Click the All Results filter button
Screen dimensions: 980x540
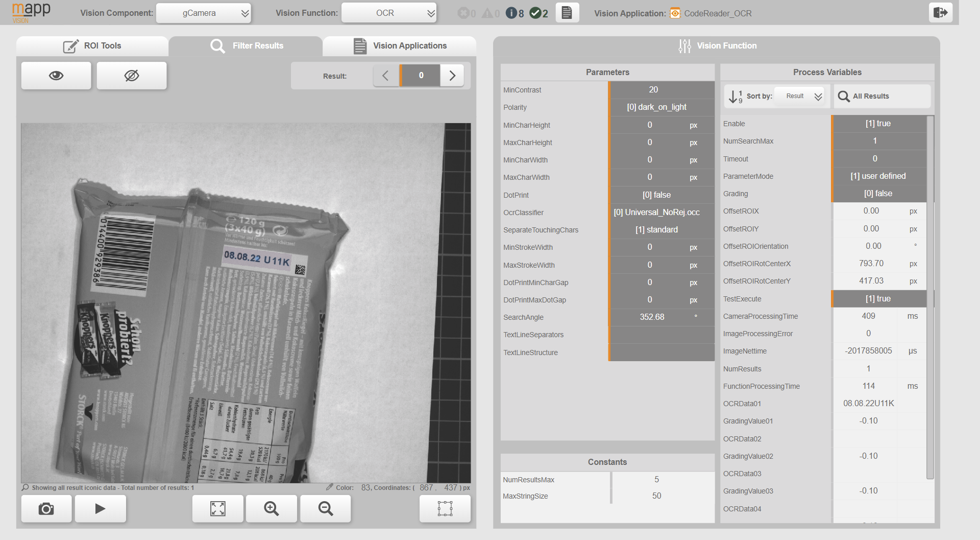[882, 96]
